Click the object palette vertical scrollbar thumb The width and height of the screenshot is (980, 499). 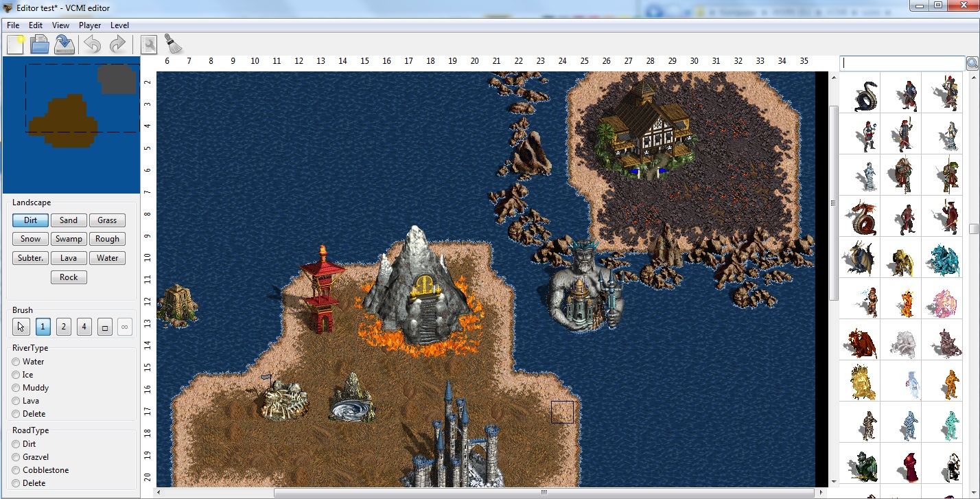click(x=974, y=229)
